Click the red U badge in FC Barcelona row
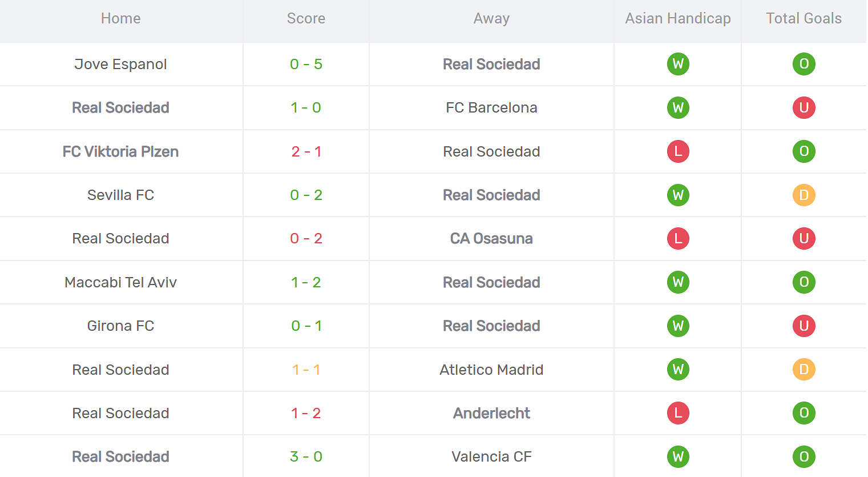This screenshot has height=477, width=868. click(804, 107)
